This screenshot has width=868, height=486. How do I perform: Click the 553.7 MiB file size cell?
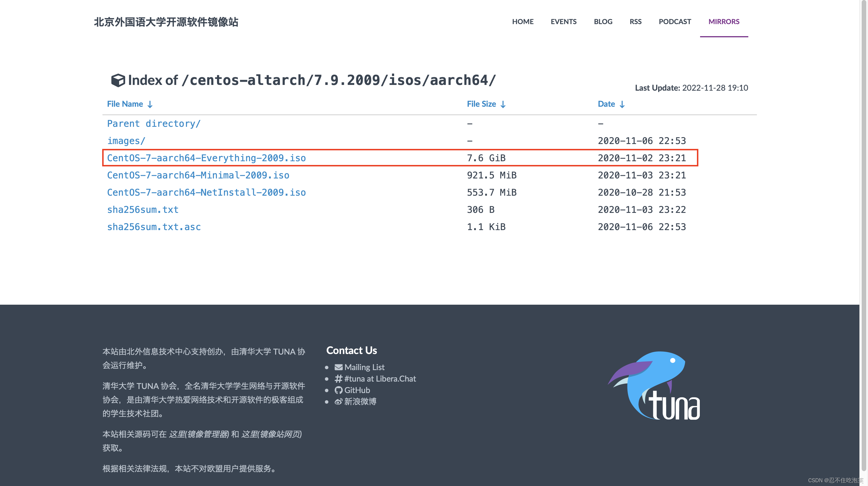pos(491,192)
